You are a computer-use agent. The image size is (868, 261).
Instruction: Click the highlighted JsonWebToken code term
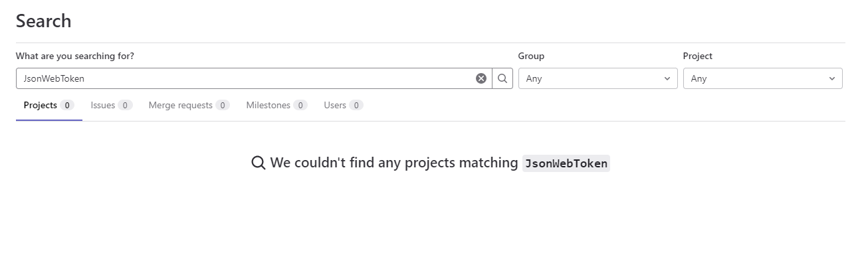click(x=566, y=163)
